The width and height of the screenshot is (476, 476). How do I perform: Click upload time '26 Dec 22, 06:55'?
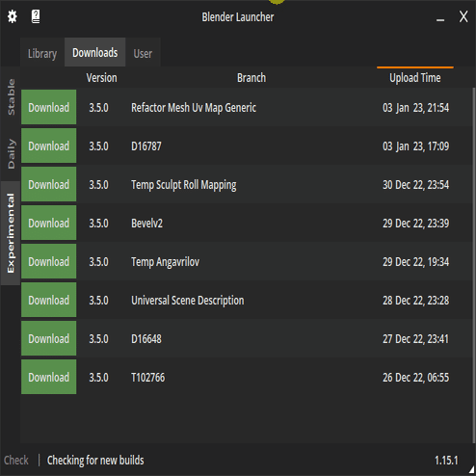coord(415,378)
